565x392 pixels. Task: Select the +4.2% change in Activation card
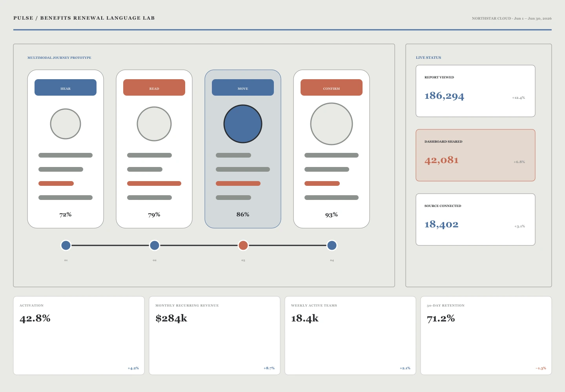[x=133, y=368]
